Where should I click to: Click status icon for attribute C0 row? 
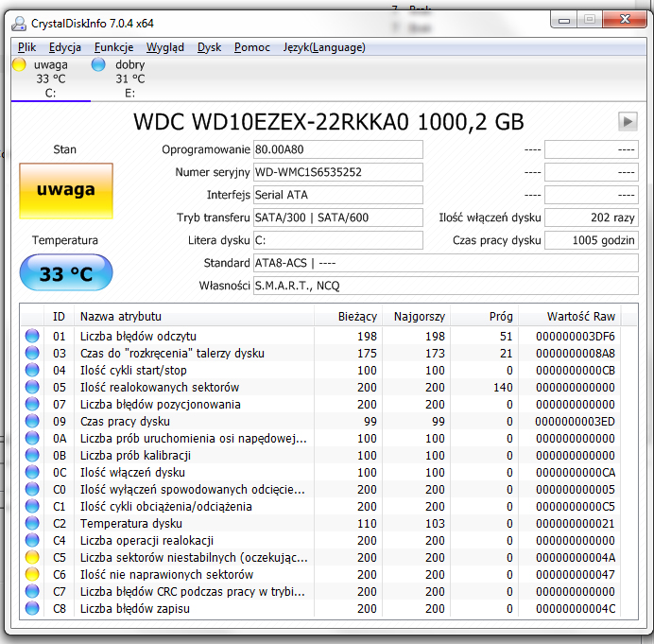pos(32,489)
